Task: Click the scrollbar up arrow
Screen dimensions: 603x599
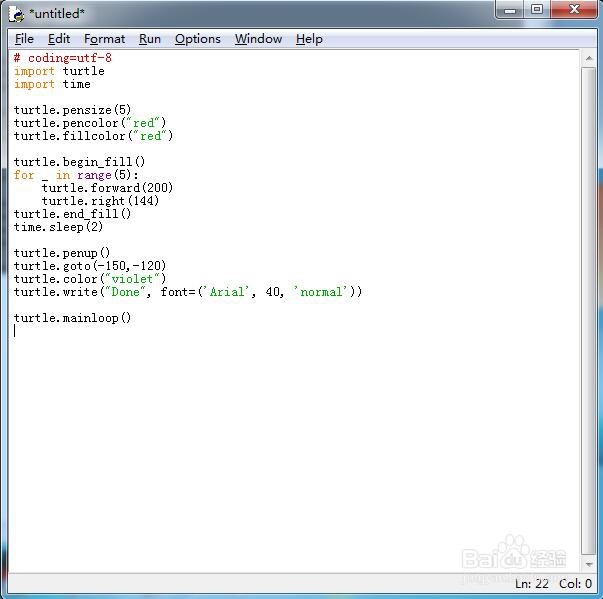Action: coord(588,58)
